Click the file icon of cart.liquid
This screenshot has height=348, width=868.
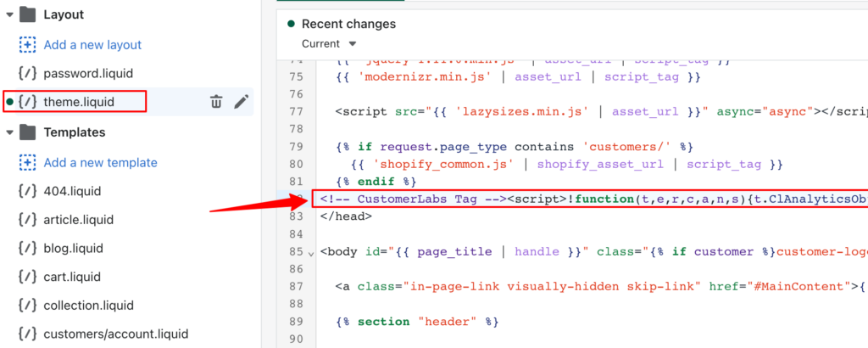point(28,277)
